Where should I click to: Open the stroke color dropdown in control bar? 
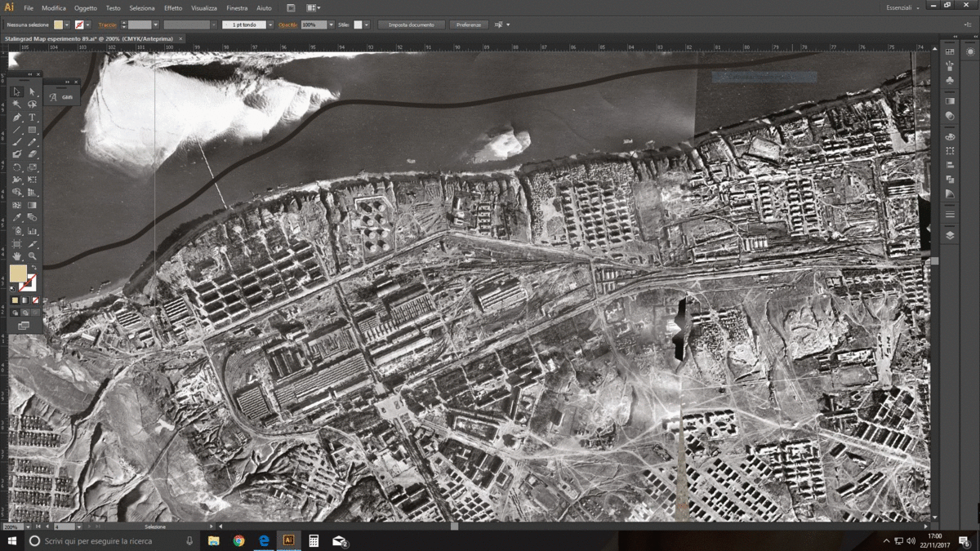pyautogui.click(x=88, y=25)
